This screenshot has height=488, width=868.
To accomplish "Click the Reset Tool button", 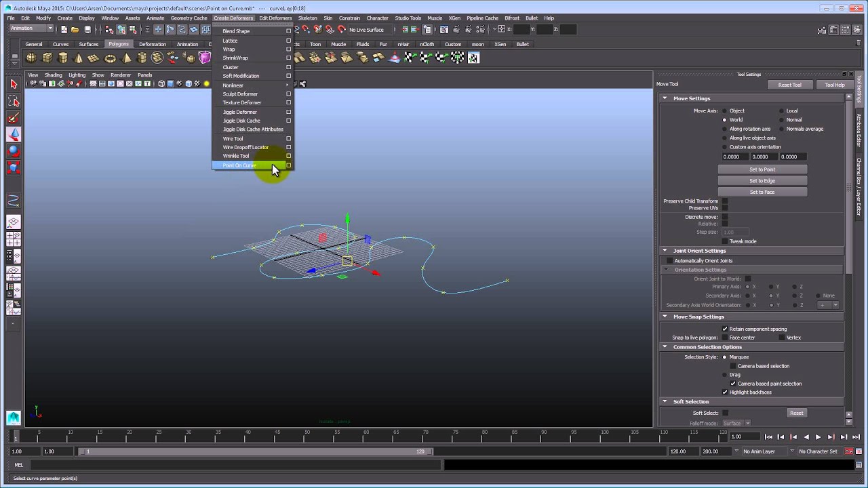I will coord(789,85).
